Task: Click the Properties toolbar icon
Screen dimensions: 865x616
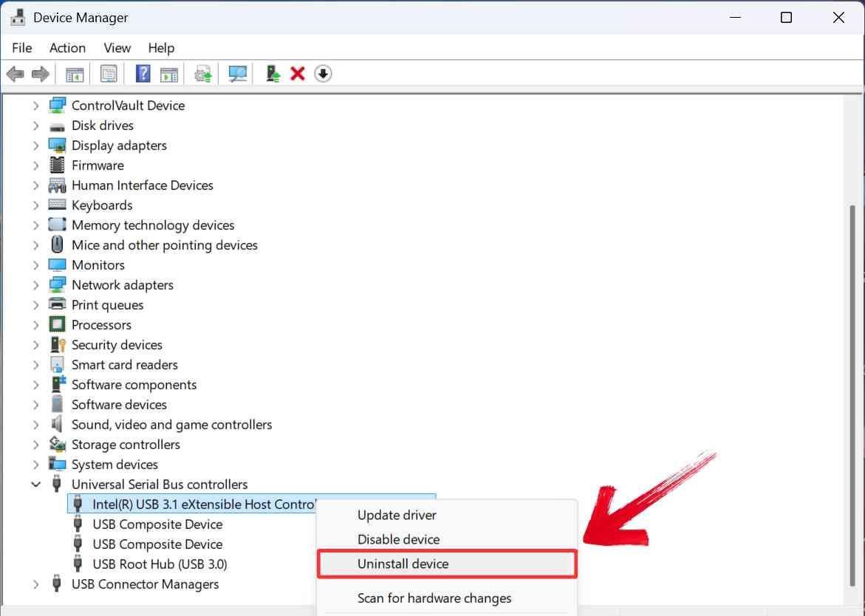Action: point(108,73)
